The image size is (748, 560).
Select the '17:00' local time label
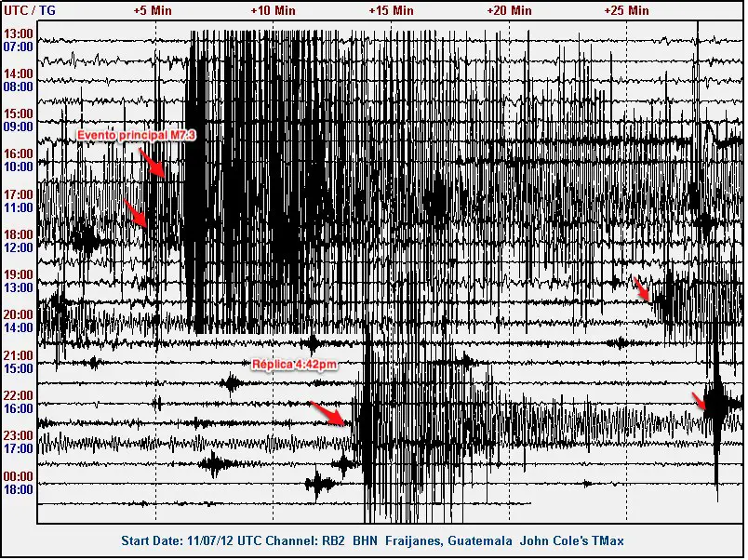point(19,449)
